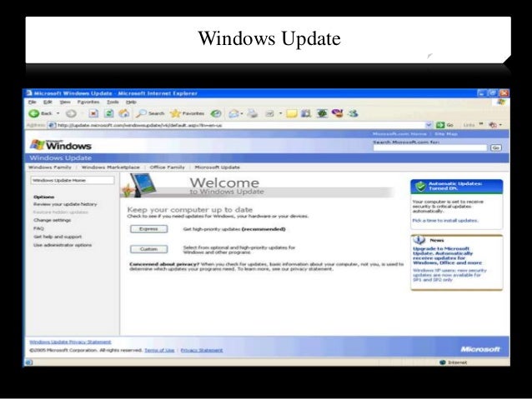Click the IE page icon in title bar
Viewport: 532px width, 399px height.
coord(29,93)
